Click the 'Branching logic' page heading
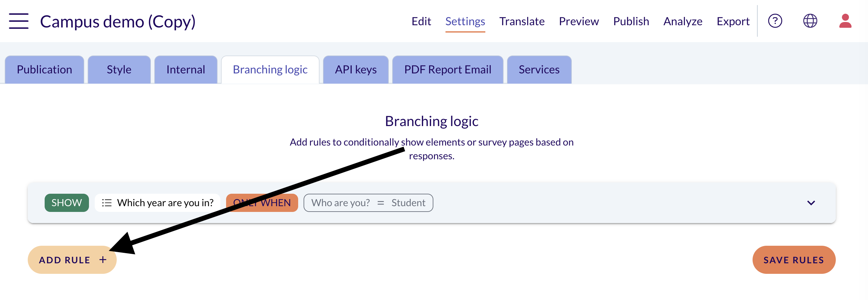The width and height of the screenshot is (868, 300). point(432,121)
